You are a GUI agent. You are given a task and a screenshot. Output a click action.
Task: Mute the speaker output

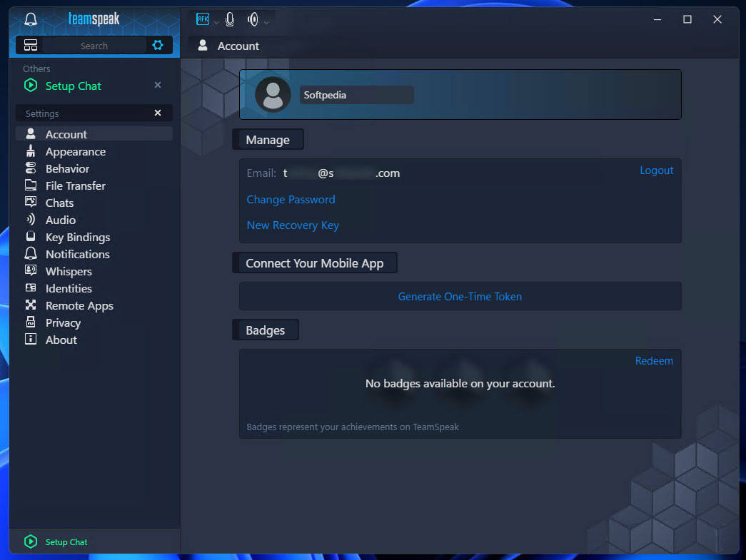pos(253,19)
